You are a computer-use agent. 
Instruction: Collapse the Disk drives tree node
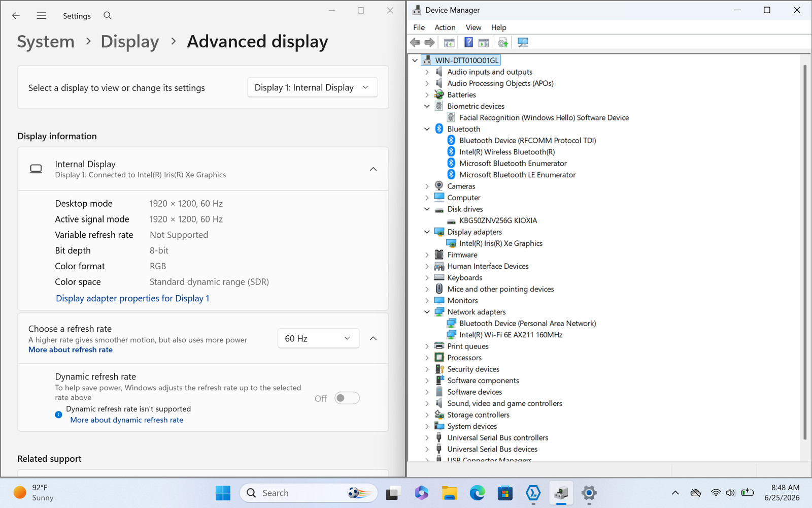(427, 209)
